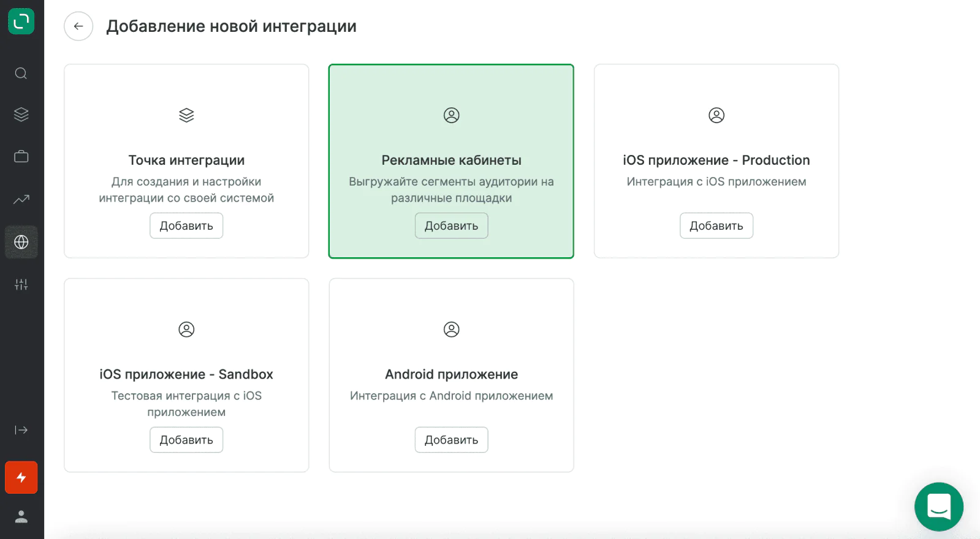Expand sidebar with the arrow icon
This screenshot has width=980, height=539.
tap(21, 430)
